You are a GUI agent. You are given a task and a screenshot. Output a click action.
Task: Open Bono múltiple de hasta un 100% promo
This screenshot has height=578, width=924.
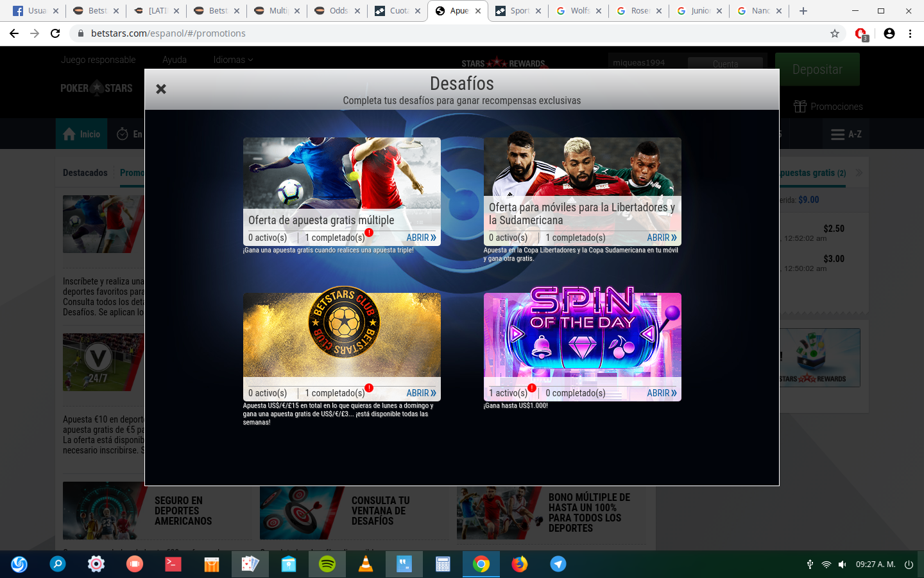551,512
